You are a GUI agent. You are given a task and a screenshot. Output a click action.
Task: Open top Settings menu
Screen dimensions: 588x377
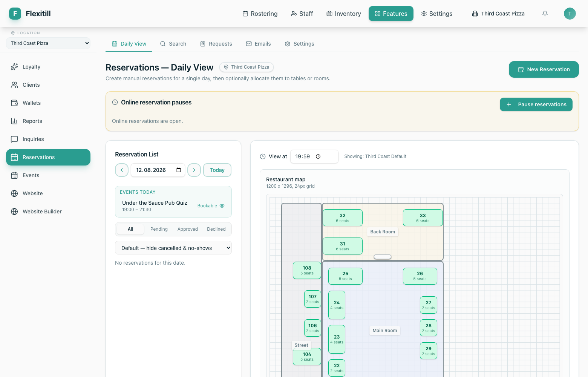[437, 14]
